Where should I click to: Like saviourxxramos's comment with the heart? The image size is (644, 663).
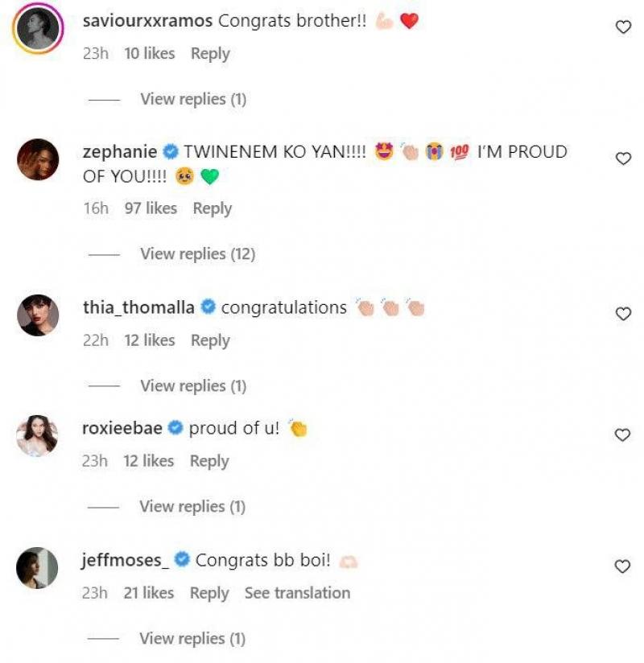click(623, 27)
